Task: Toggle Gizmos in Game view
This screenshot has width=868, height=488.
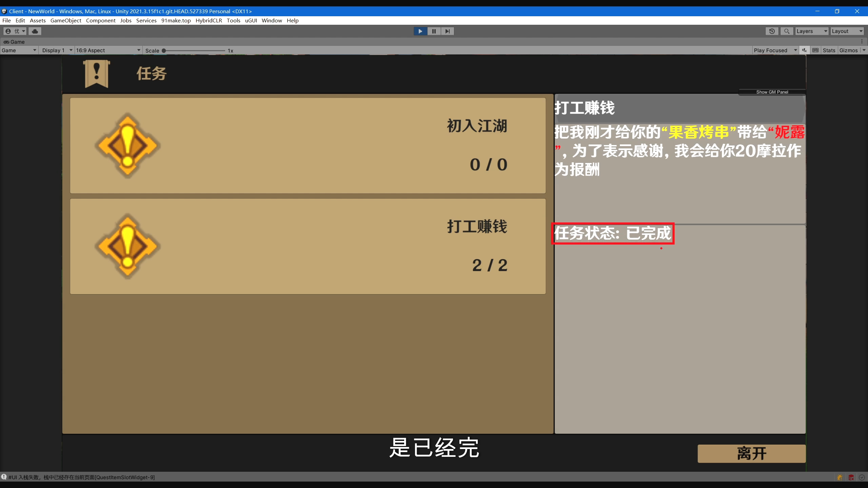Action: (848, 50)
